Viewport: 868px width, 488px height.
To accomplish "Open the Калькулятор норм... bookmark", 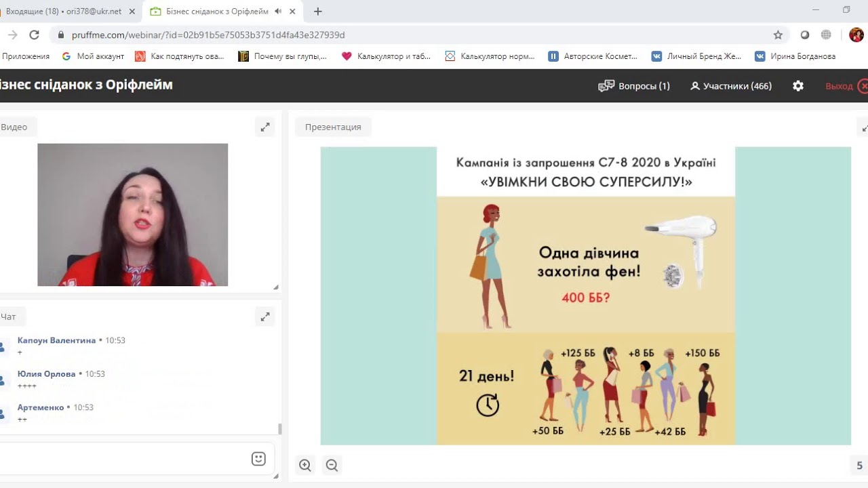I will coord(490,56).
